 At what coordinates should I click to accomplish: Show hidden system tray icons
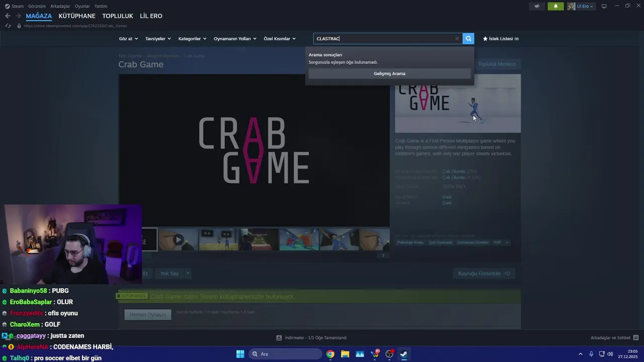(580, 354)
